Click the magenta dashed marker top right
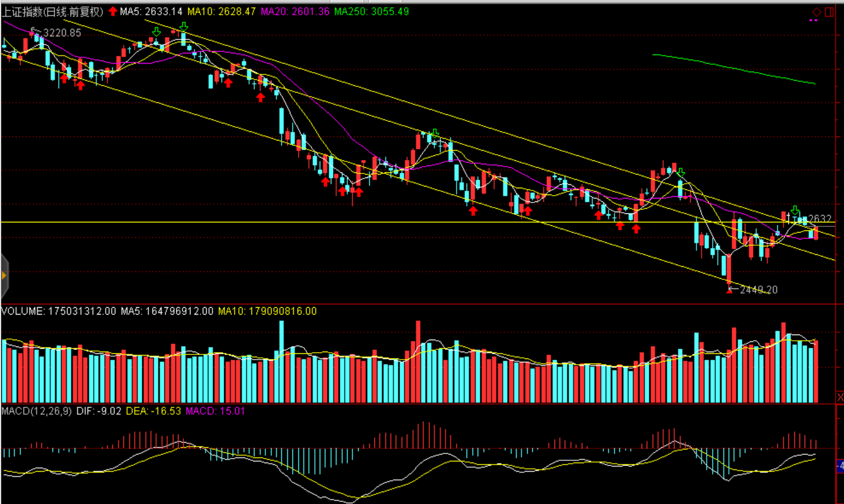Viewport: 844px width, 504px height. (x=813, y=21)
